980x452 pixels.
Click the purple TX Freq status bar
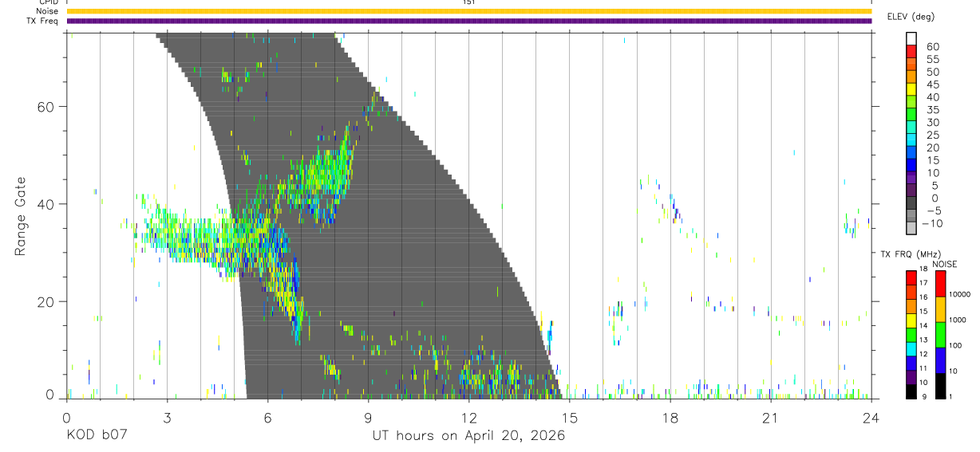click(x=468, y=20)
